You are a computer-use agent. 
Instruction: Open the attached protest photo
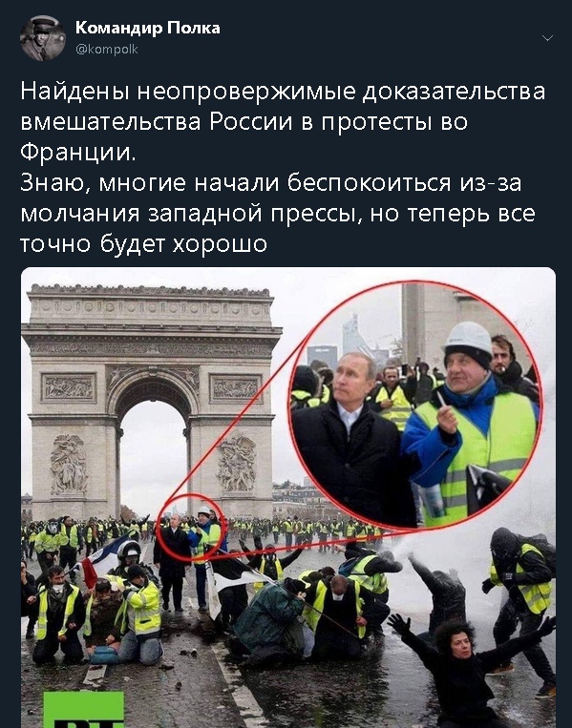tap(288, 497)
